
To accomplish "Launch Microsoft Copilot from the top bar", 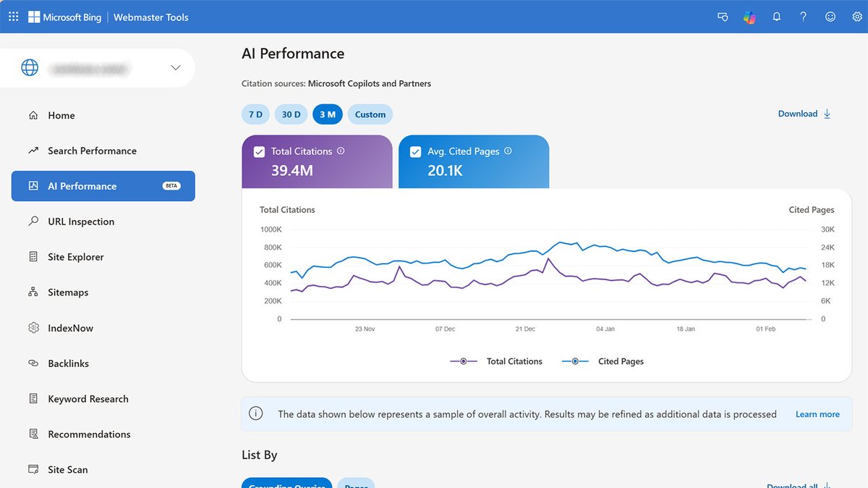I will pos(749,16).
